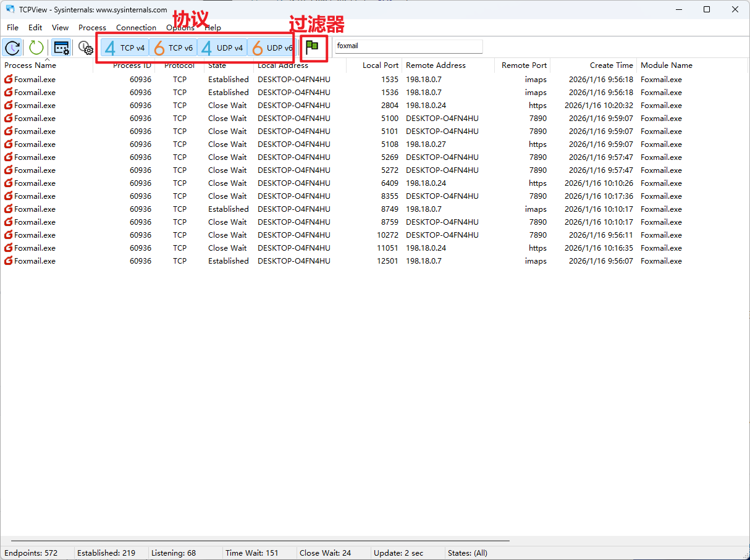The image size is (750, 560).
Task: Click the green Refresh arrow icon
Action: pos(36,48)
